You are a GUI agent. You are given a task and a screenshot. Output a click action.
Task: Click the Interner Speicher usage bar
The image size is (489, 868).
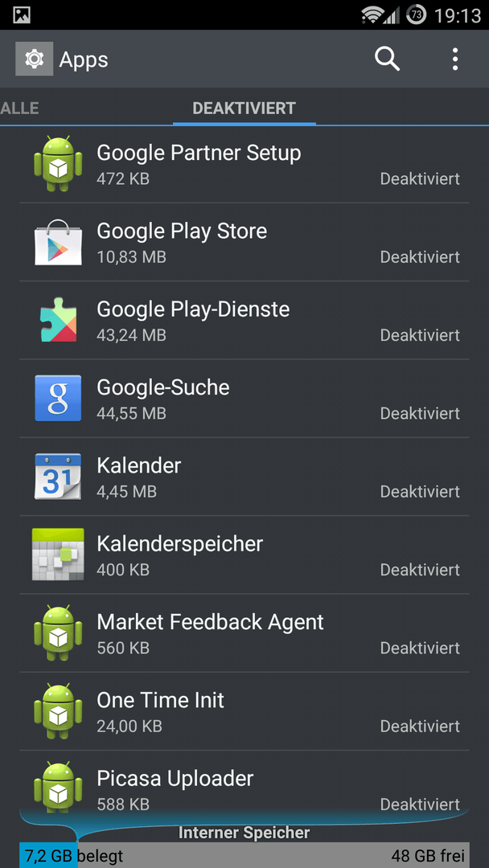pyautogui.click(x=244, y=856)
